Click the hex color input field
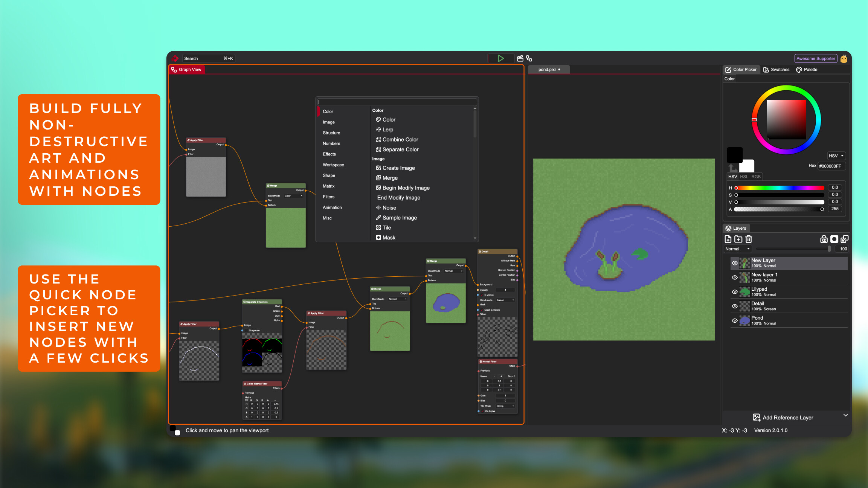Viewport: 868px width, 488px height. click(x=831, y=166)
